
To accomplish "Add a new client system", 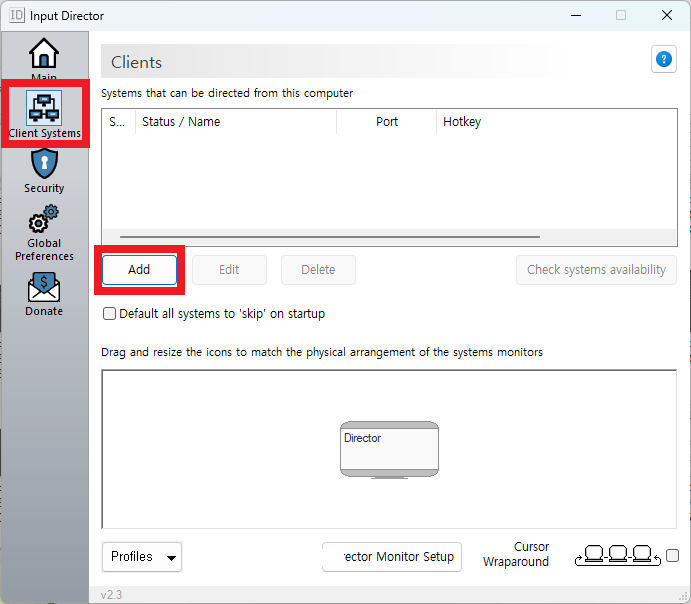I will [x=139, y=270].
